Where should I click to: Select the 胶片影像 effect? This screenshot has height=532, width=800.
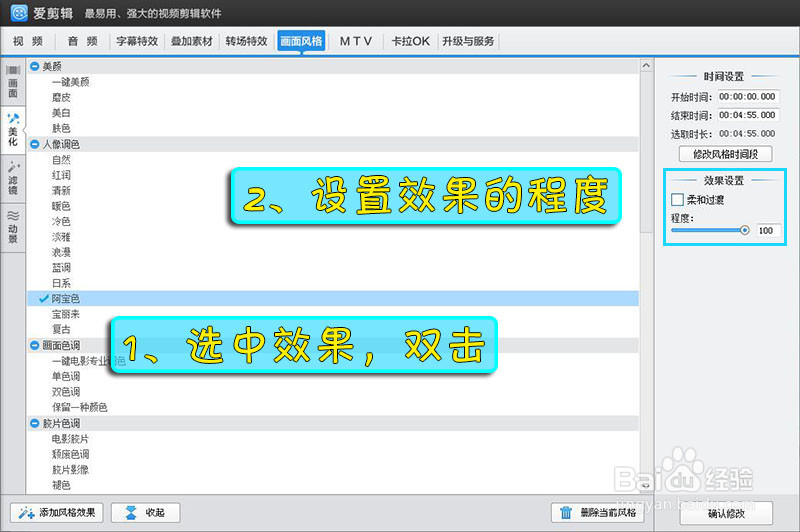point(70,470)
